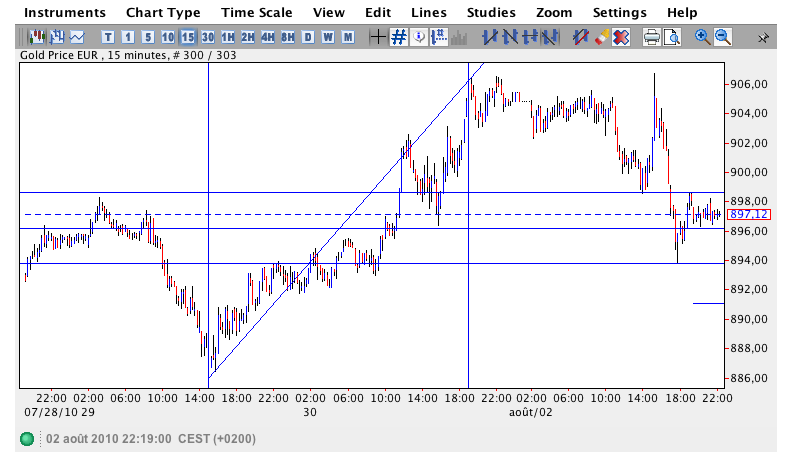Set time scale to 1H
The height and width of the screenshot is (455, 785).
(x=228, y=37)
